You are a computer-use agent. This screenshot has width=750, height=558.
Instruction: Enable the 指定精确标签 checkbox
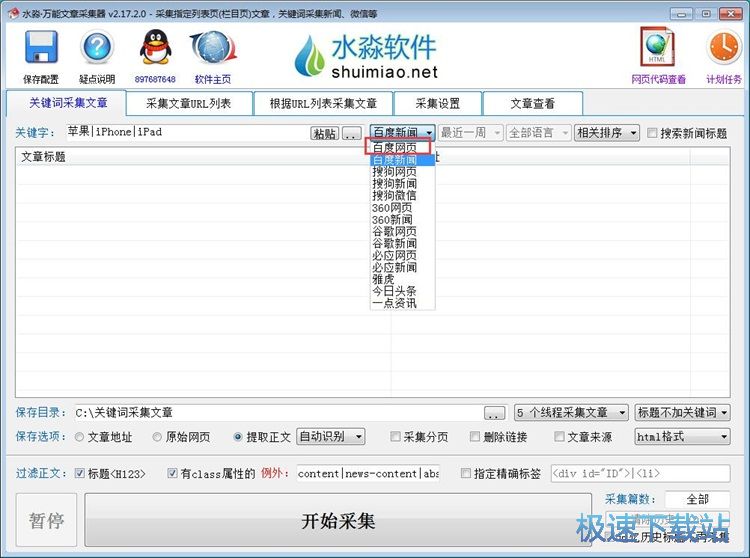[465, 473]
